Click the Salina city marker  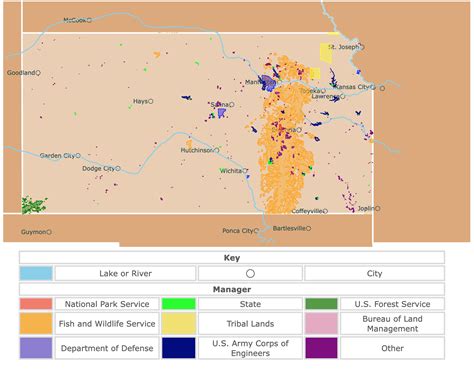click(232, 105)
